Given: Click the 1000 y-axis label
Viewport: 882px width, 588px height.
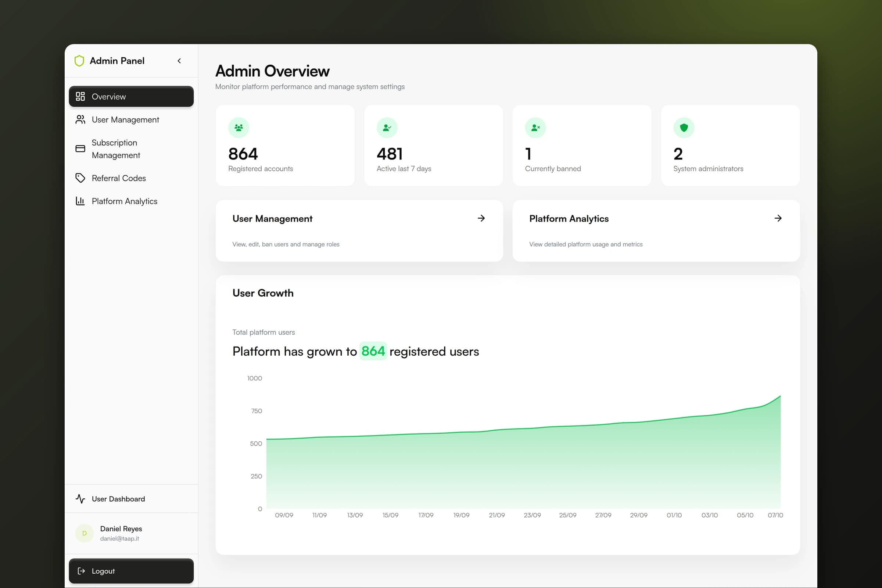Looking at the screenshot, I should pos(255,378).
